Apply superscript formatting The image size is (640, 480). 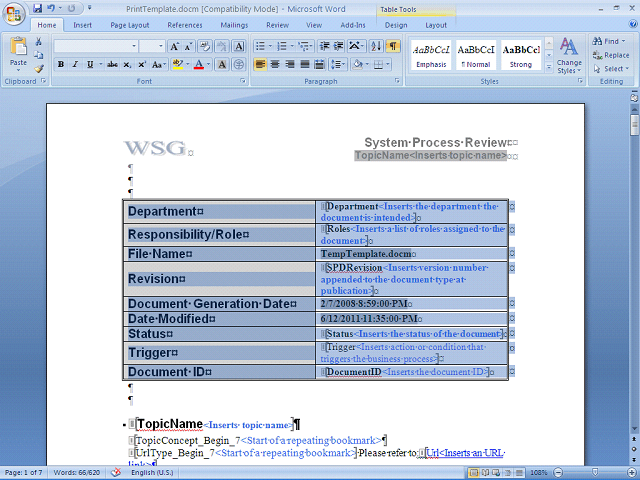[x=142, y=64]
